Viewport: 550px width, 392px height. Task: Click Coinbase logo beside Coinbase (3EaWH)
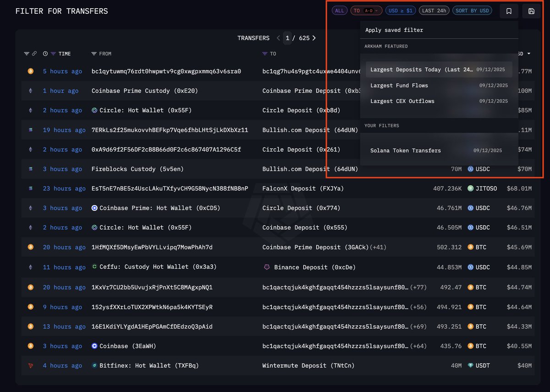pyautogui.click(x=94, y=346)
